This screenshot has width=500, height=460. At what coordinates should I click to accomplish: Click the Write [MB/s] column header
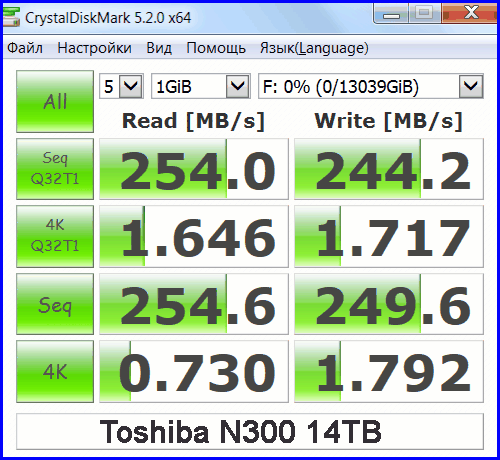pyautogui.click(x=389, y=121)
